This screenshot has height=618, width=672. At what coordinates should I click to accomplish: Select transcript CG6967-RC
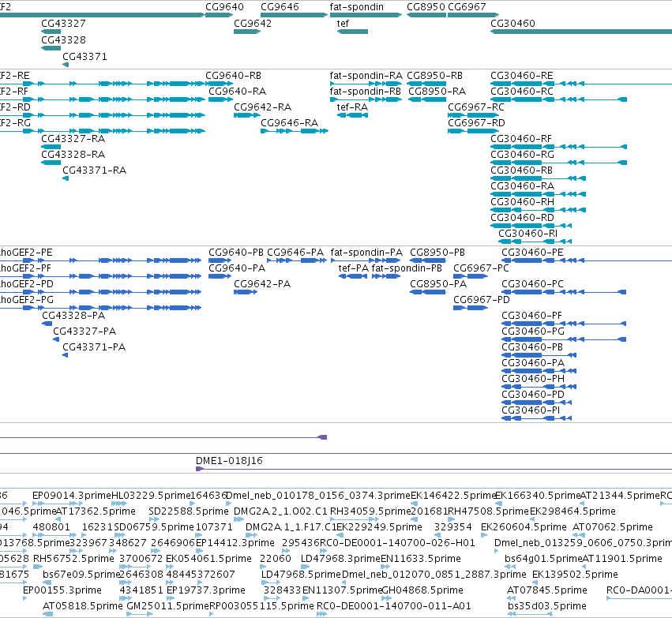(x=476, y=107)
